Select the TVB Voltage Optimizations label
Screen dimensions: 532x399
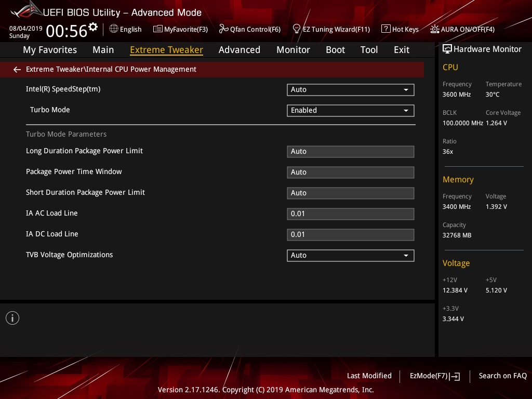[x=69, y=255]
